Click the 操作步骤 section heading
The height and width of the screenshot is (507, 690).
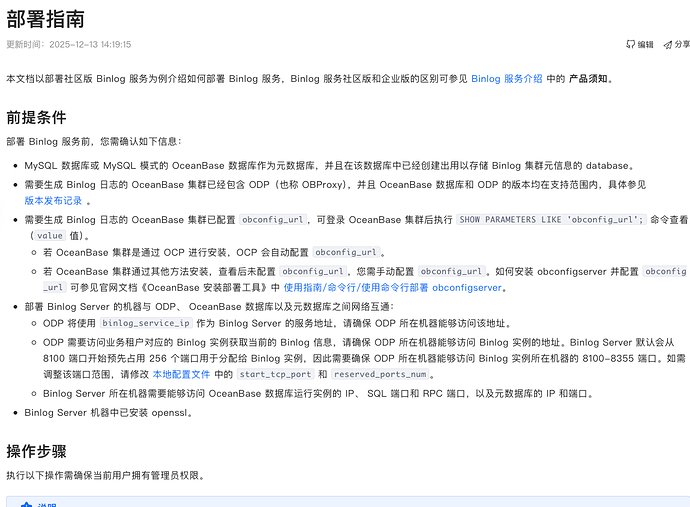point(36,451)
